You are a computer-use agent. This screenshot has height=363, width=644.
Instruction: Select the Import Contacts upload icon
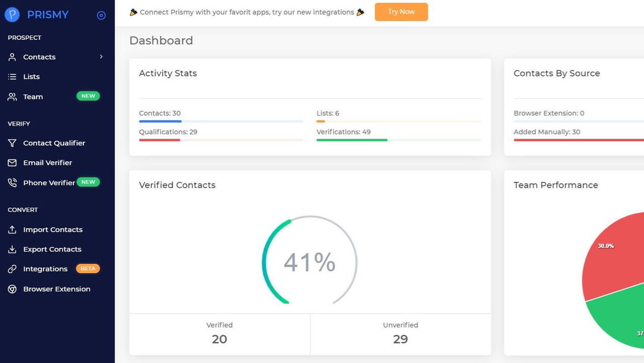pos(12,229)
